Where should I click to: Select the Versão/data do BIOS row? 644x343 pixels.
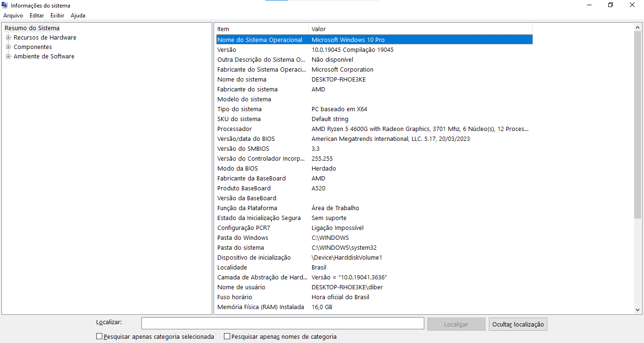[374, 139]
